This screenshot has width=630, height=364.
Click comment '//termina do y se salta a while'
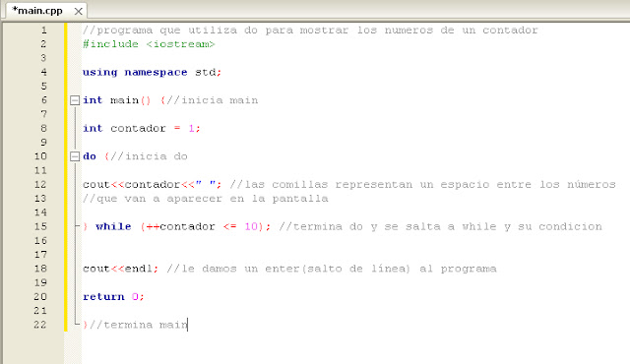pyautogui.click(x=440, y=226)
